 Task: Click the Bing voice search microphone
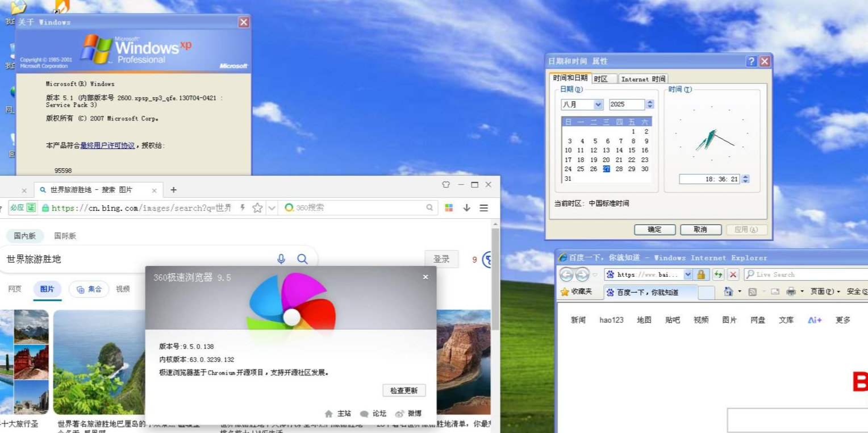[281, 259]
